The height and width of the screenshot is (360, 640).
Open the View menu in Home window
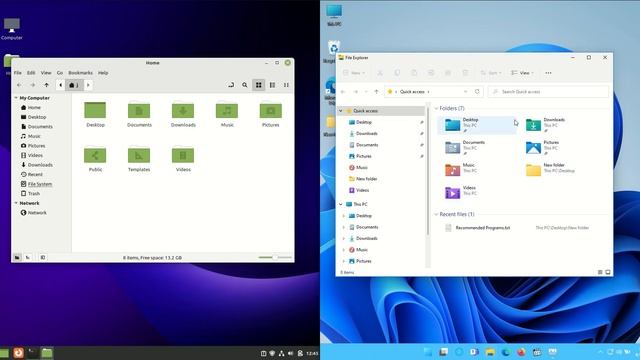click(46, 73)
